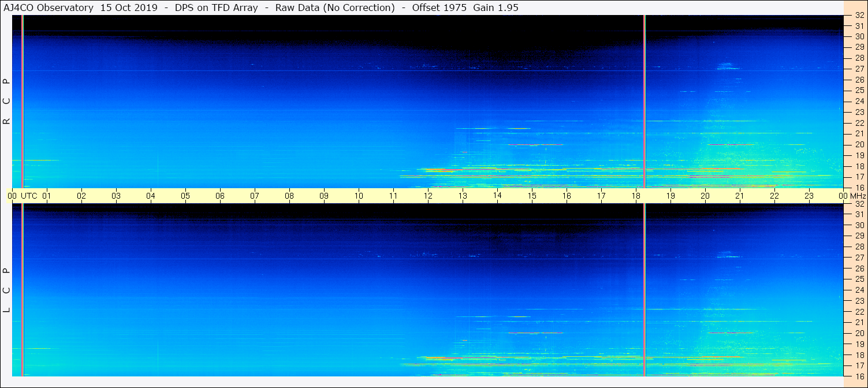This screenshot has width=868, height=388.
Task: Click the 32 MHz label of the RCP panel
Action: [x=859, y=16]
